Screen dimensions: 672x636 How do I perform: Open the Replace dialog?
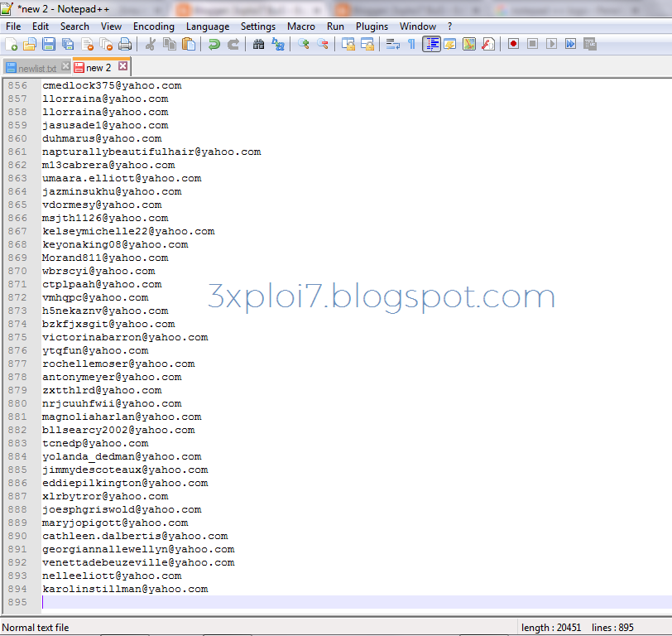tap(278, 45)
